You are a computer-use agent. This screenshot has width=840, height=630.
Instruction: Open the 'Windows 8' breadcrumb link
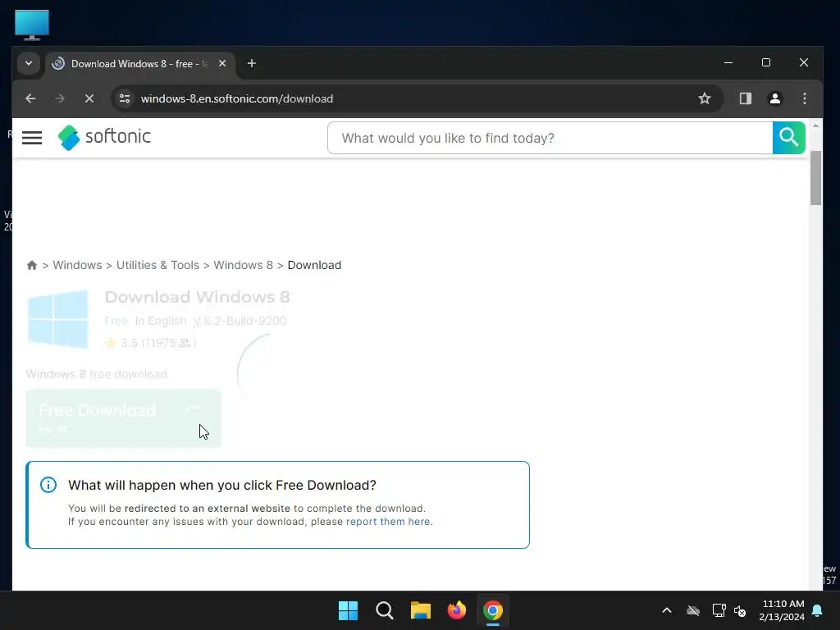pos(243,265)
